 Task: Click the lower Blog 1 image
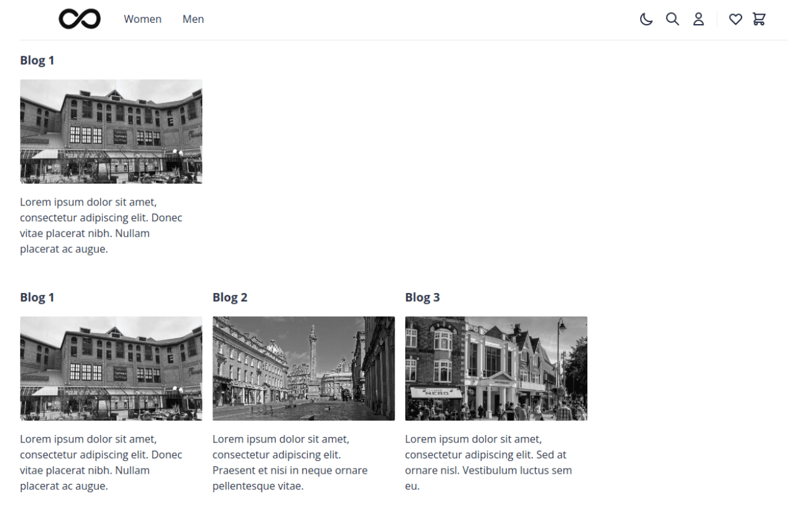coord(111,368)
